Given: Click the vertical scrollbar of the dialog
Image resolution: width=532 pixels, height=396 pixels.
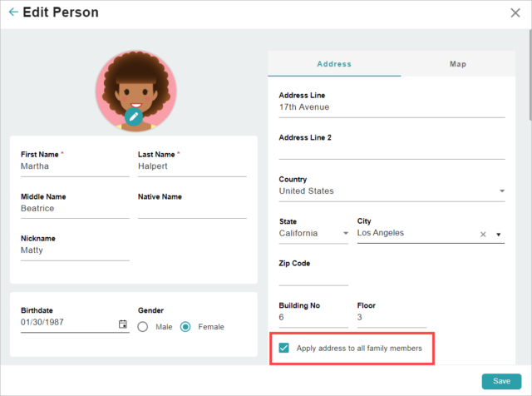Looking at the screenshot, I should tap(530, 75).
